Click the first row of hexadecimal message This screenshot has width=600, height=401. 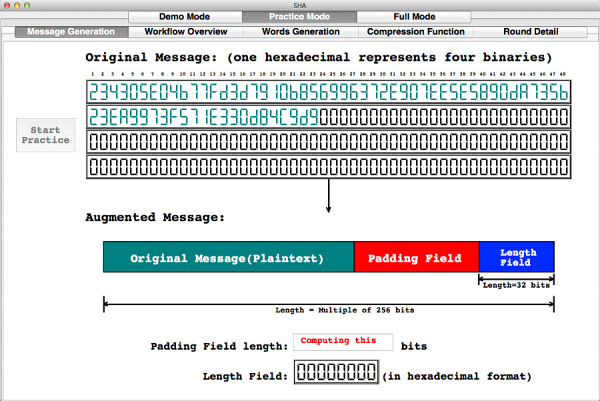pyautogui.click(x=328, y=92)
